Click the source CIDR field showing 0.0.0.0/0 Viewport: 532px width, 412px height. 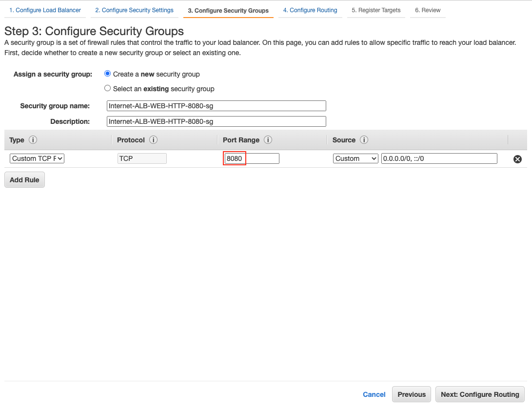pos(438,158)
